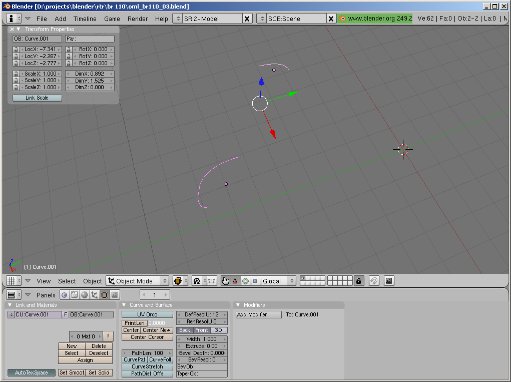Open the 3D view window type selector

click(13, 281)
